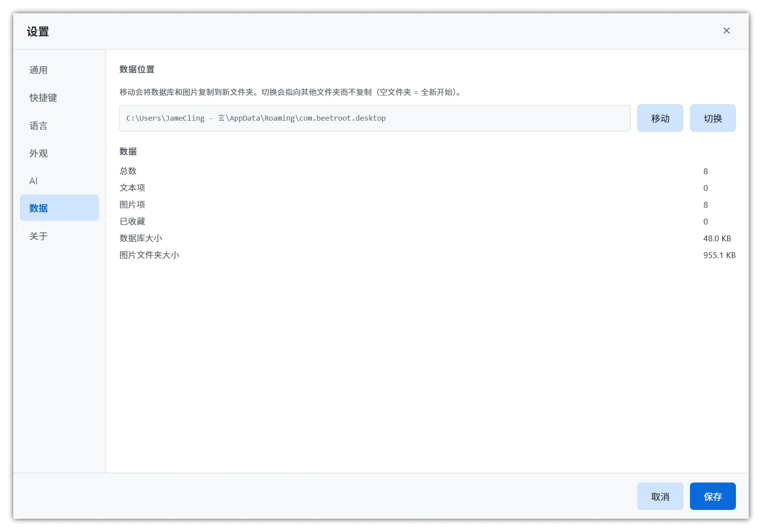Select the 语言 section in sidebar

click(x=38, y=126)
